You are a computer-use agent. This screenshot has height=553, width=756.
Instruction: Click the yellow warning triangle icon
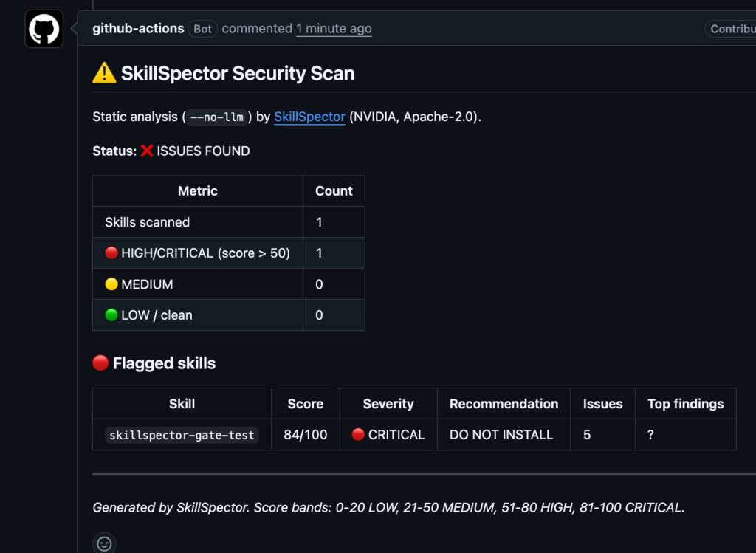(x=104, y=73)
